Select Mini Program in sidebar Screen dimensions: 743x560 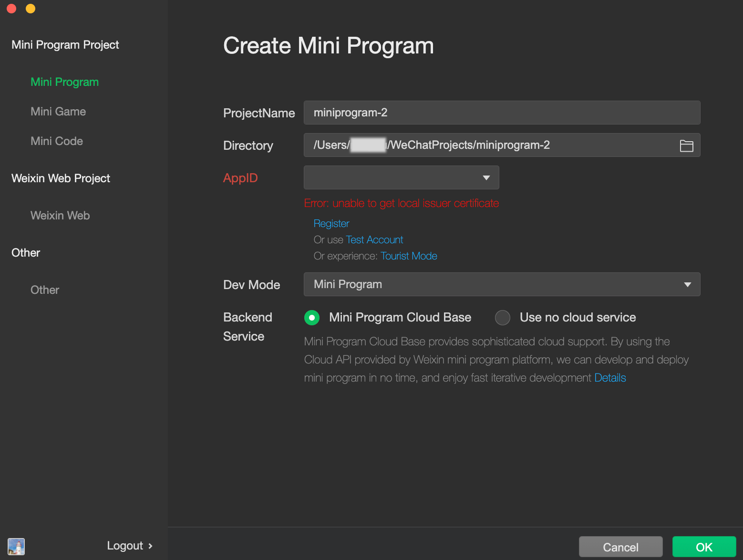tap(64, 82)
